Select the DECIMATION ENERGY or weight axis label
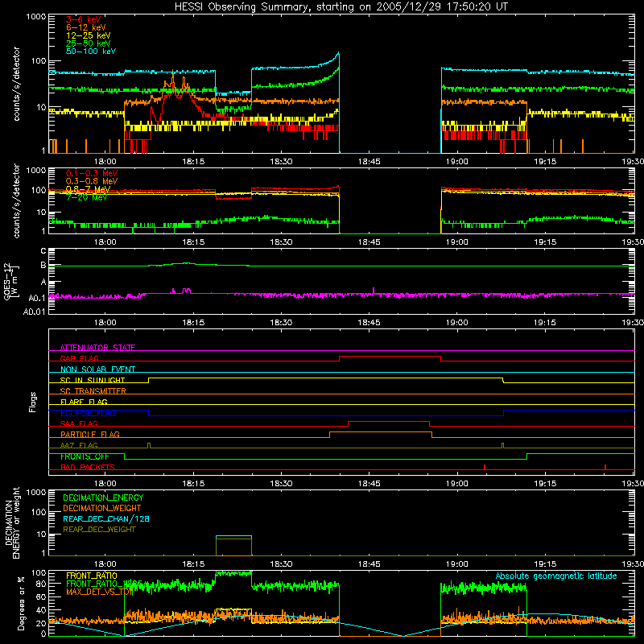 (x=12, y=522)
